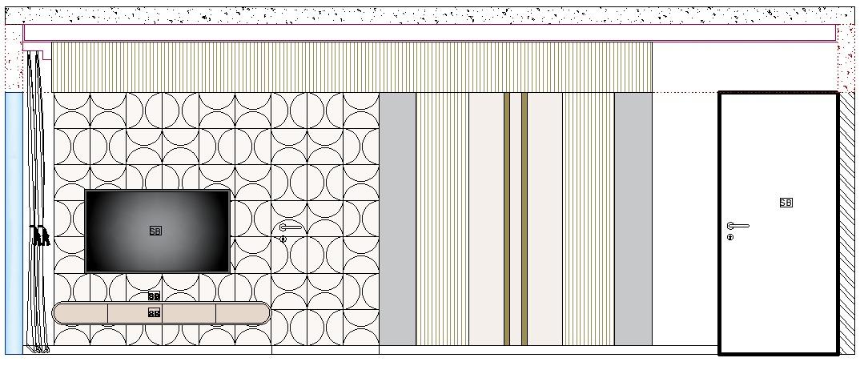Select the right drawer of the TV console
The height and width of the screenshot is (366, 868).
242,313
